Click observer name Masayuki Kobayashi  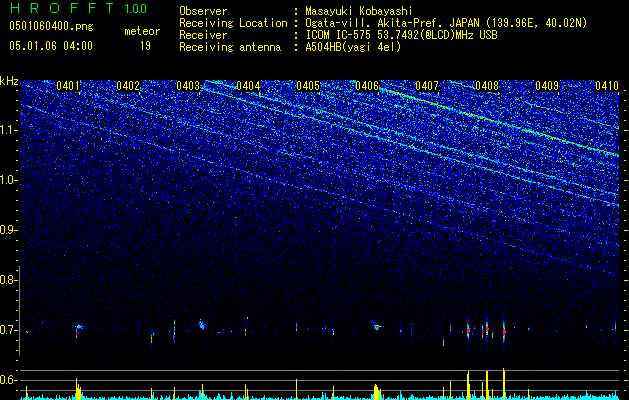359,11
